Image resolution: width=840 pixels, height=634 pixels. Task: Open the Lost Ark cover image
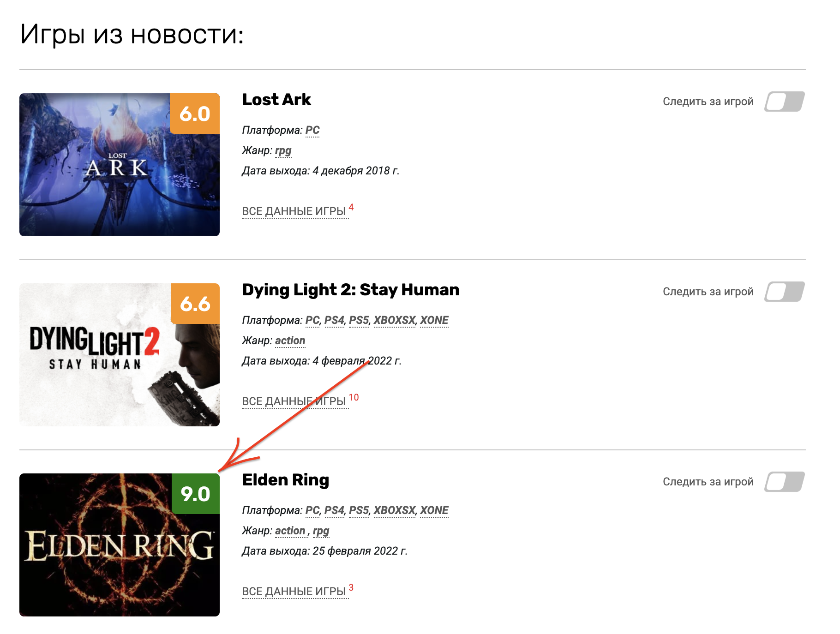120,165
